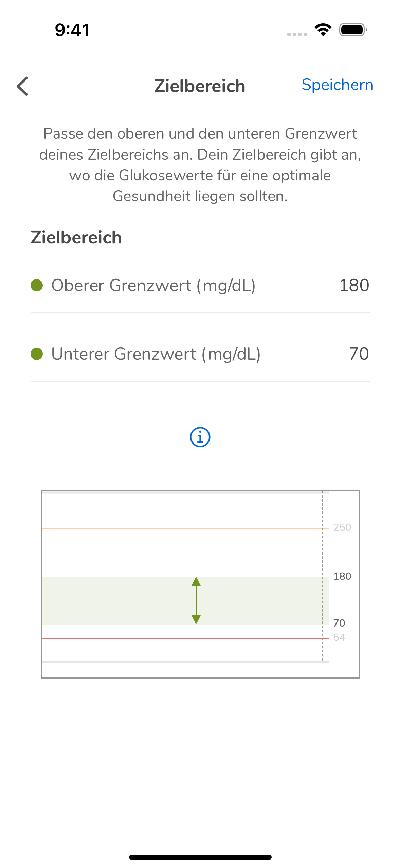The image size is (400, 868).
Task: Open the Unterer Grenzwert (mg/dL) row
Action: [200, 354]
